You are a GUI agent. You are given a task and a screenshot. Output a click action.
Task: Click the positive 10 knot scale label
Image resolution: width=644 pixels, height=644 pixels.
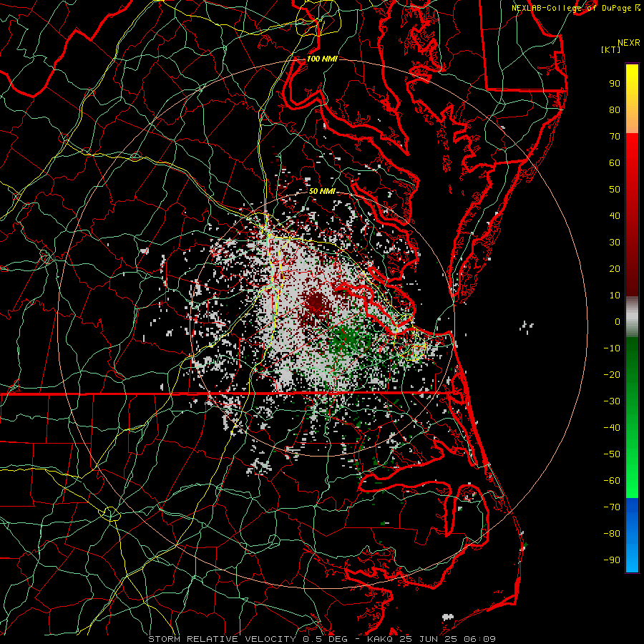click(x=615, y=296)
